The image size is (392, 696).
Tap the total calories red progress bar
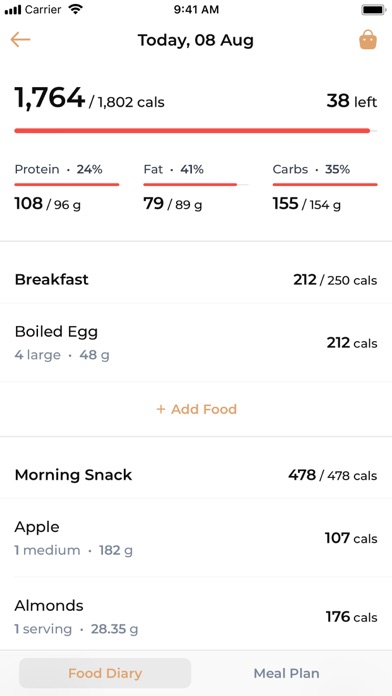coord(196,130)
